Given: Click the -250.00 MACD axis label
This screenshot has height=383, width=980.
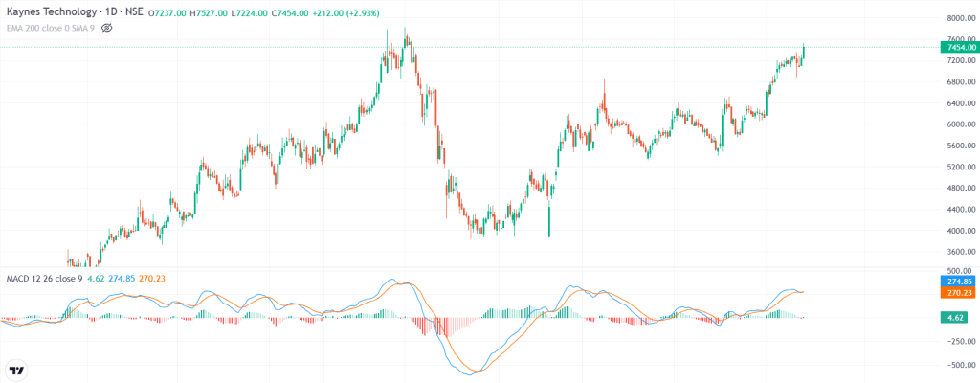Looking at the screenshot, I should (x=960, y=341).
